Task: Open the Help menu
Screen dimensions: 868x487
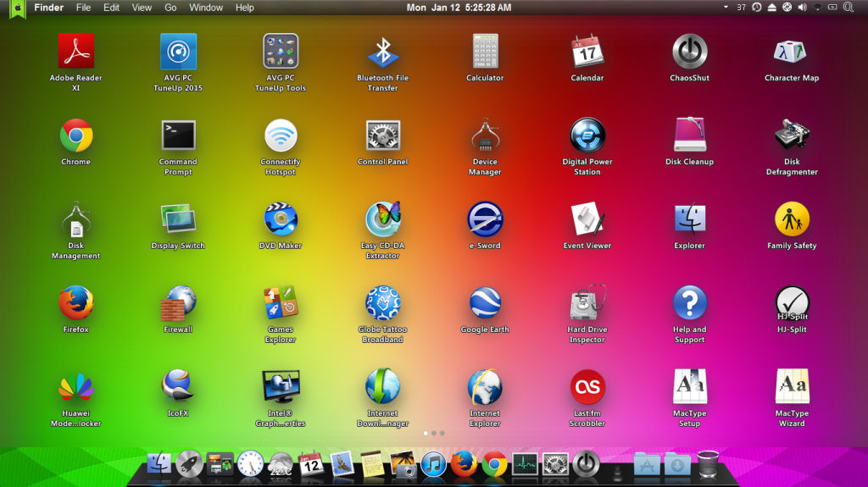Action: 245,8
